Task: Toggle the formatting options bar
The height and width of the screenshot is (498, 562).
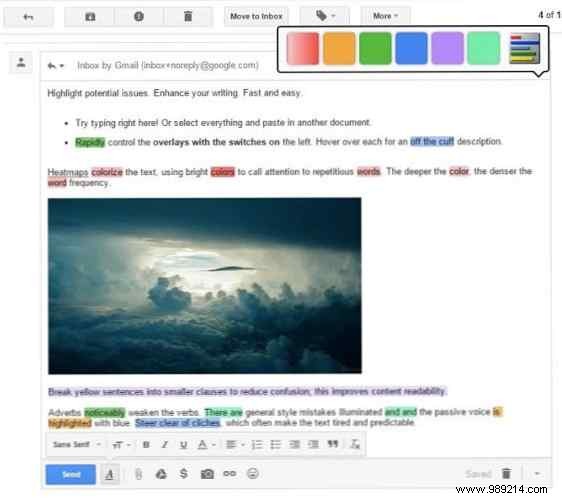Action: pos(110,475)
